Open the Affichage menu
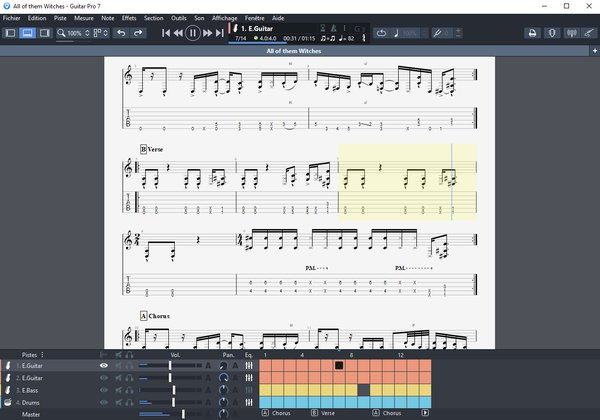This screenshot has width=600, height=420. tap(225, 18)
